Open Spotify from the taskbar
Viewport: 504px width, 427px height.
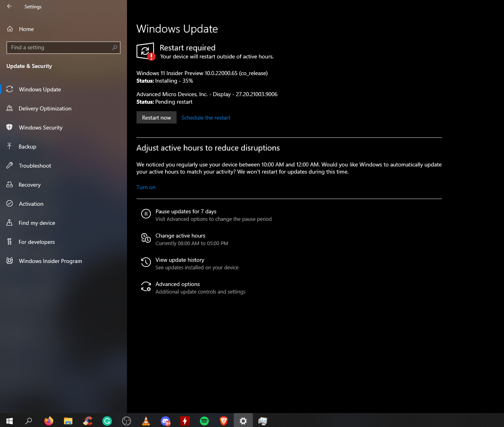[204, 421]
